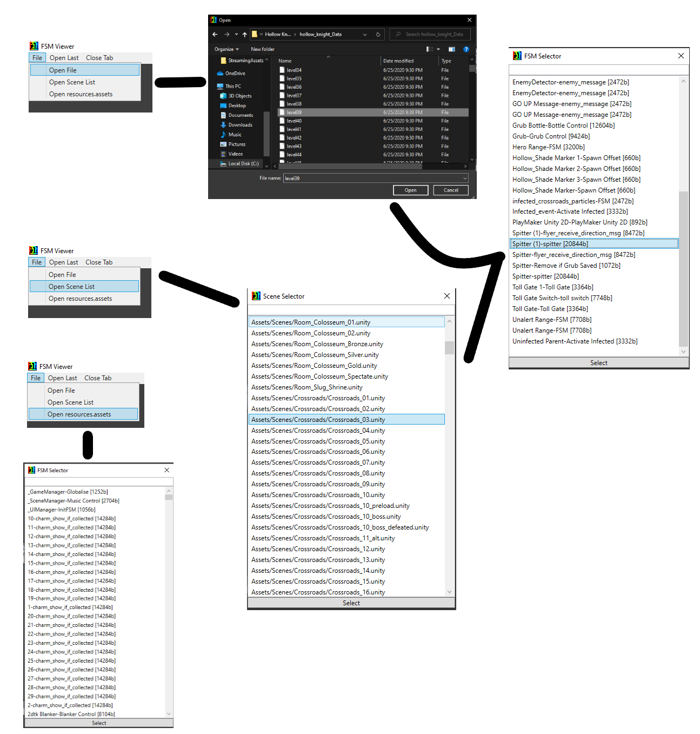Open Desktop in the navigation pane
700x734 pixels.
pyautogui.click(x=233, y=105)
